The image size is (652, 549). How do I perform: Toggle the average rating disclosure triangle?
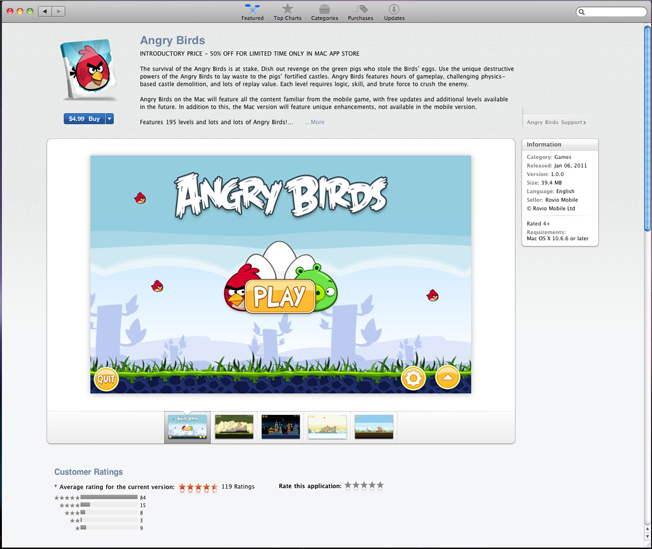pos(56,486)
